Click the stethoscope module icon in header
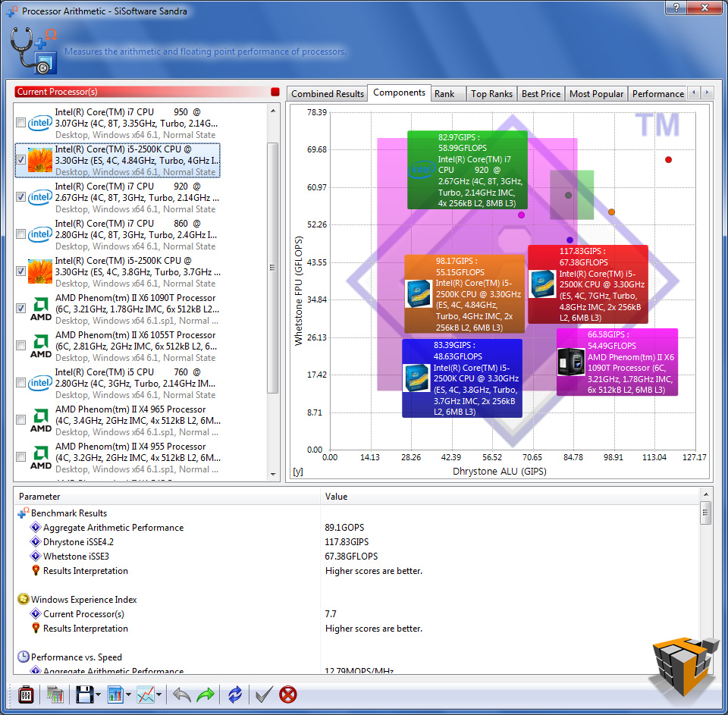Screen dimensions: 728x715 point(33,50)
